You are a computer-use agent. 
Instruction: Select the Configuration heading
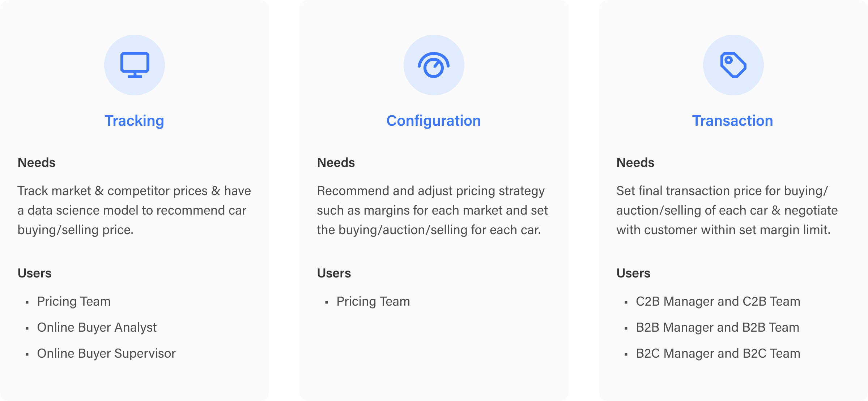pyautogui.click(x=433, y=121)
